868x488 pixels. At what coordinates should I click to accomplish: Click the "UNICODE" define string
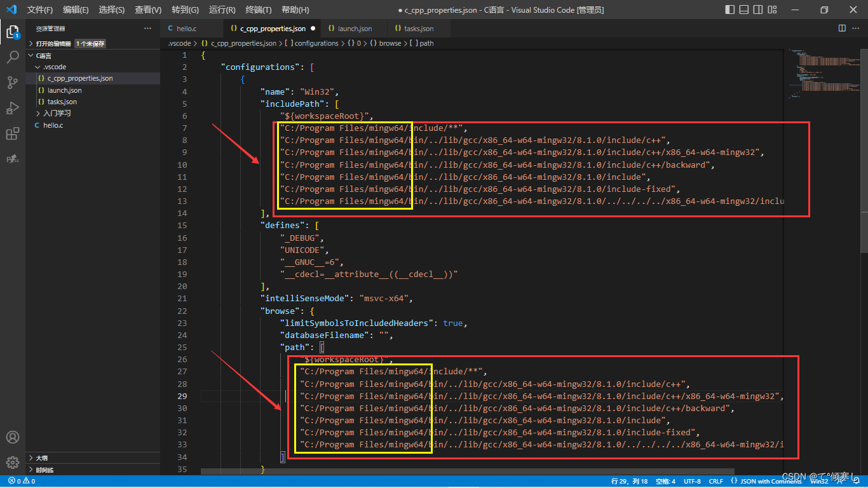tap(302, 250)
